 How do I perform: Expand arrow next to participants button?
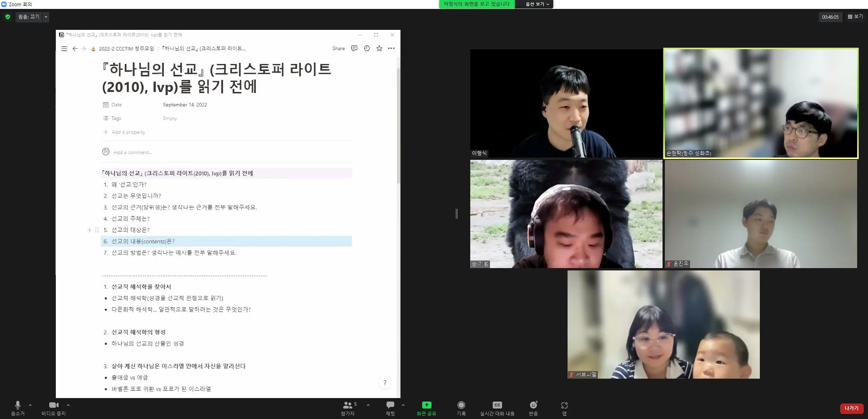368,405
